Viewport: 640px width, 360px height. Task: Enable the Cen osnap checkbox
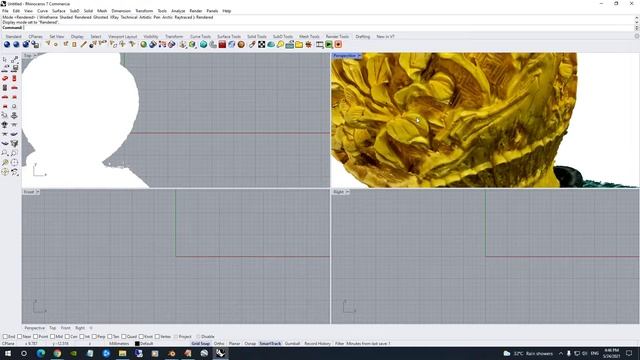click(67, 337)
